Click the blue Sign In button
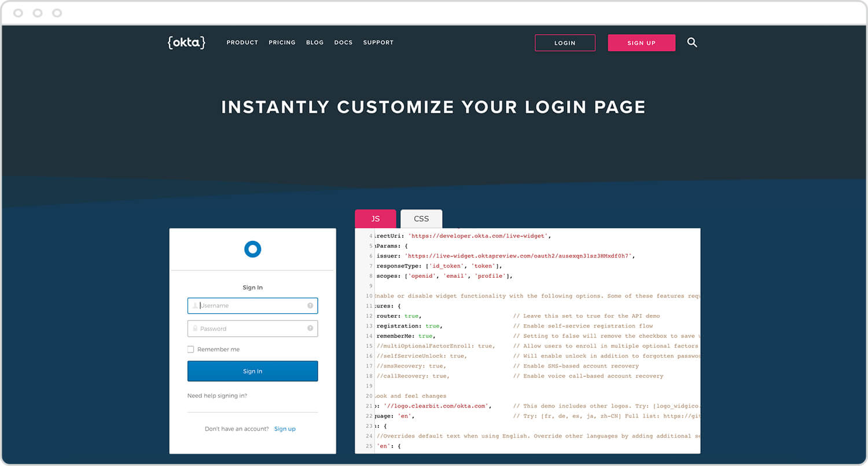This screenshot has width=868, height=466. pos(252,371)
